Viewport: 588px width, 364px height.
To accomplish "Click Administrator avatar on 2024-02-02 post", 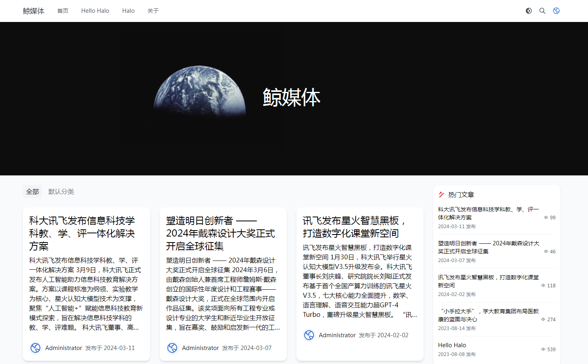I will coord(309,335).
